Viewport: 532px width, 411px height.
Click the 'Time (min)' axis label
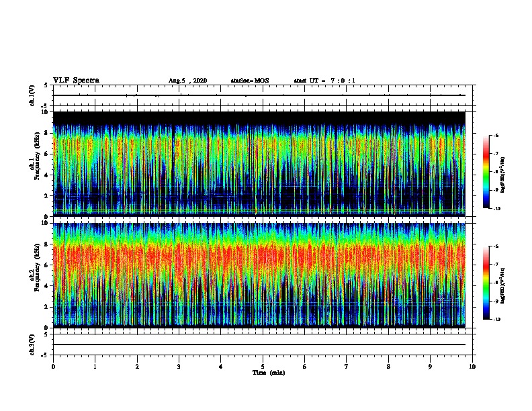pos(269,373)
